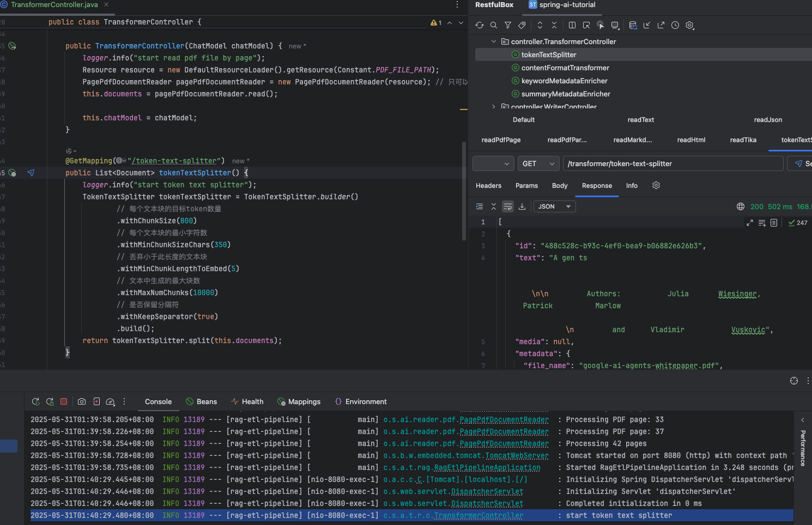
Task: Click the request URL input field
Action: tap(674, 163)
